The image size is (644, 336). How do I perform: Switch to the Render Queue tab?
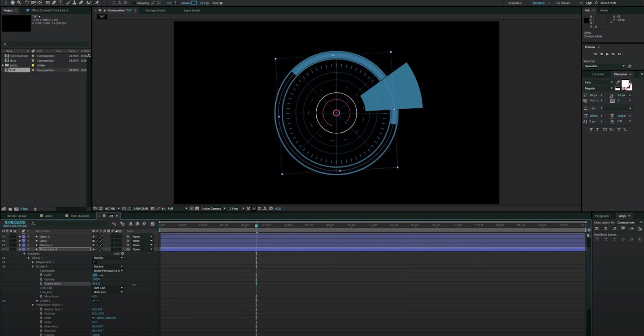tap(17, 216)
